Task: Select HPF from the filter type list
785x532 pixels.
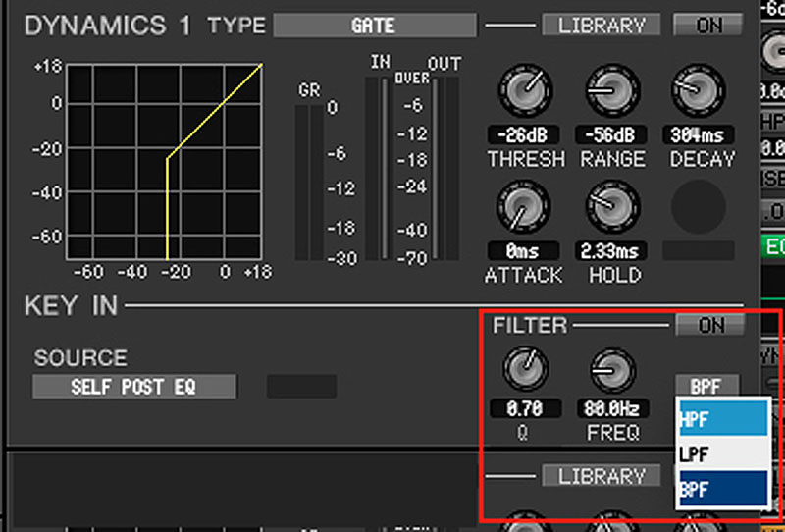Action: click(723, 419)
